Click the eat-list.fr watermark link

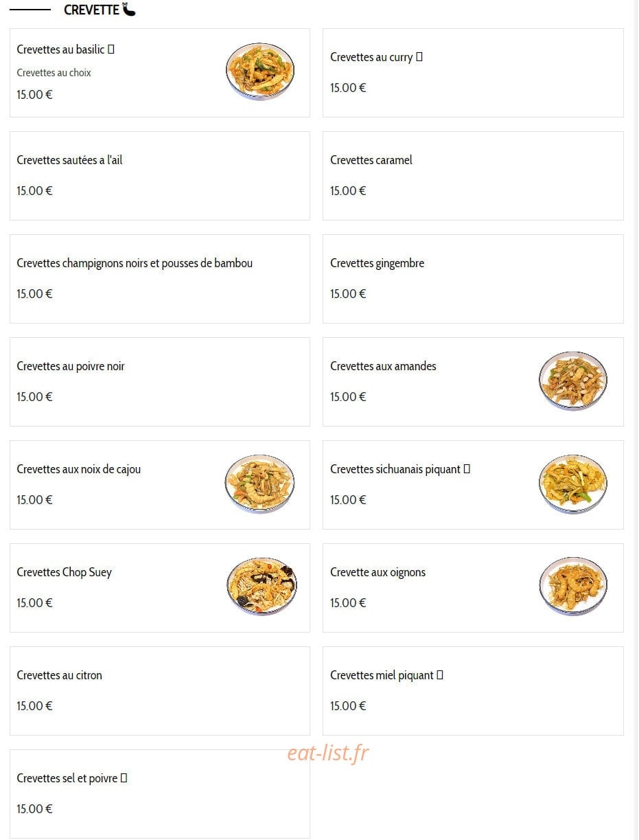[328, 753]
